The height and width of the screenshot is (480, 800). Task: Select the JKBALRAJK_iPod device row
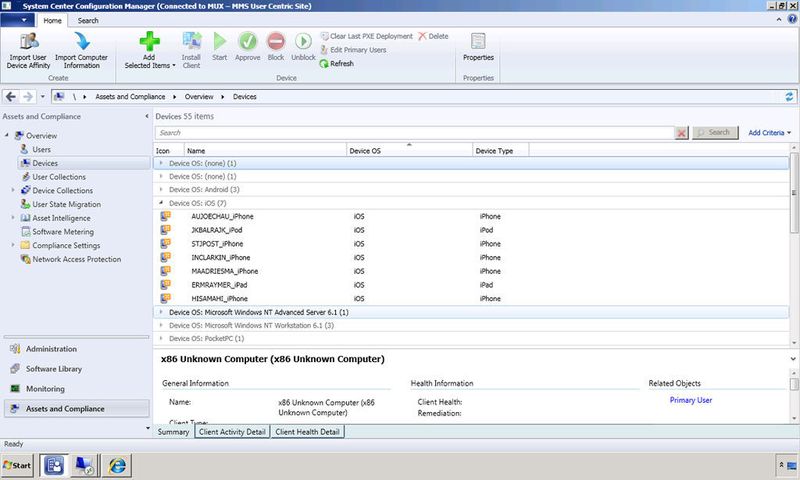pyautogui.click(x=471, y=230)
